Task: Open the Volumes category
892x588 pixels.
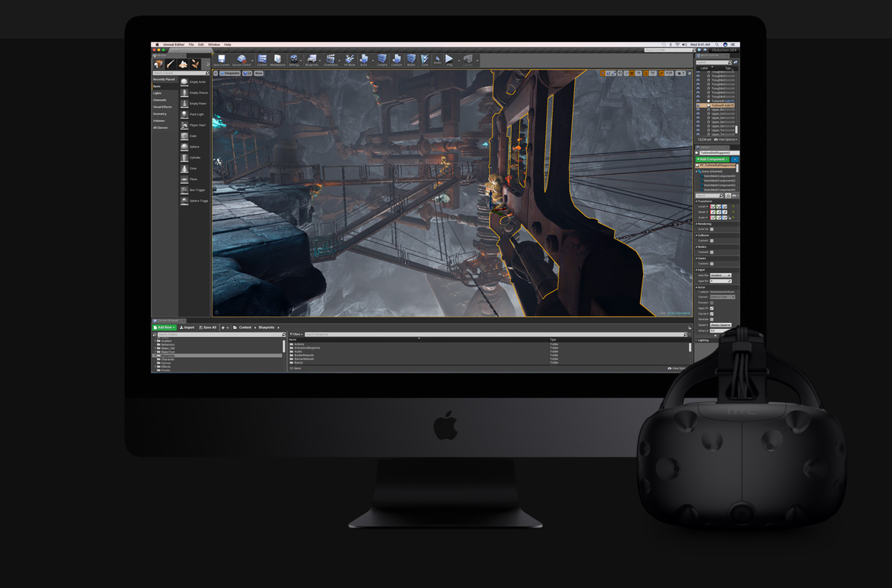Action: tap(159, 121)
